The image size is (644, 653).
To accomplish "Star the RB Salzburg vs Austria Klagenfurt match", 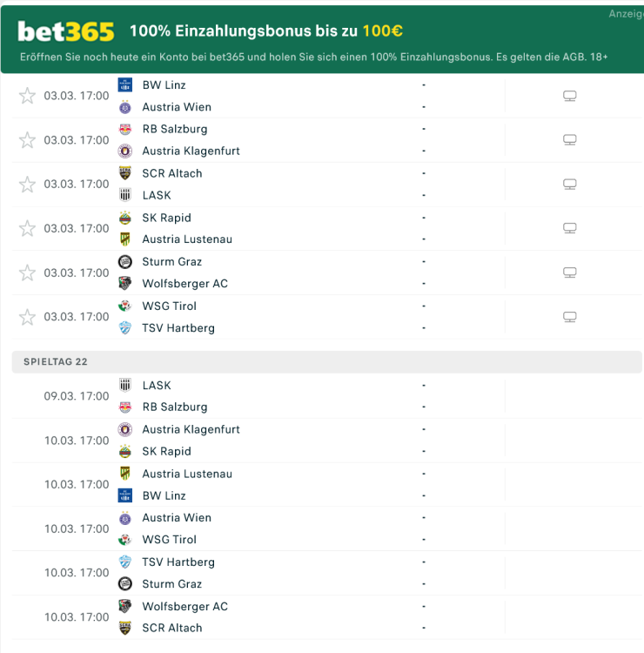I will point(27,140).
